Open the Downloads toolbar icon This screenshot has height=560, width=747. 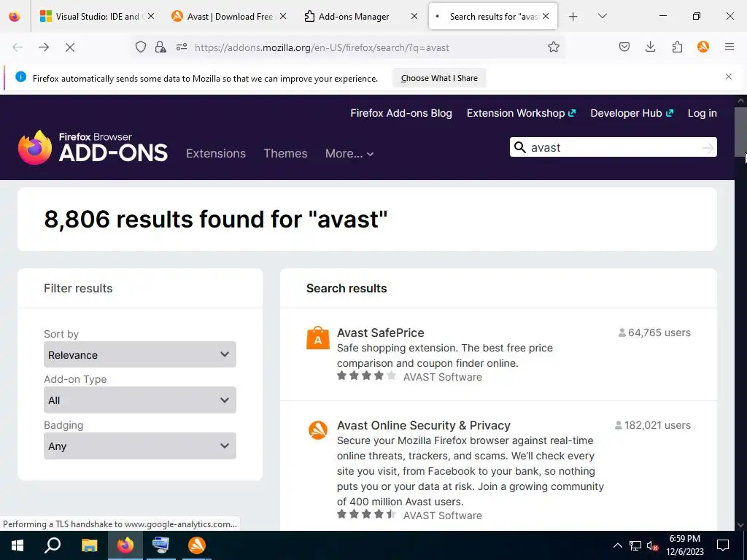point(650,47)
